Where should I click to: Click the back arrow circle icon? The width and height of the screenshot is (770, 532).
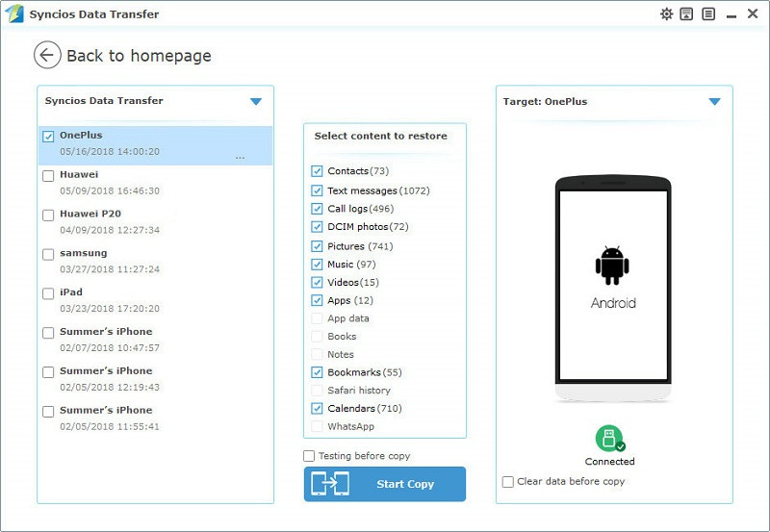click(47, 55)
